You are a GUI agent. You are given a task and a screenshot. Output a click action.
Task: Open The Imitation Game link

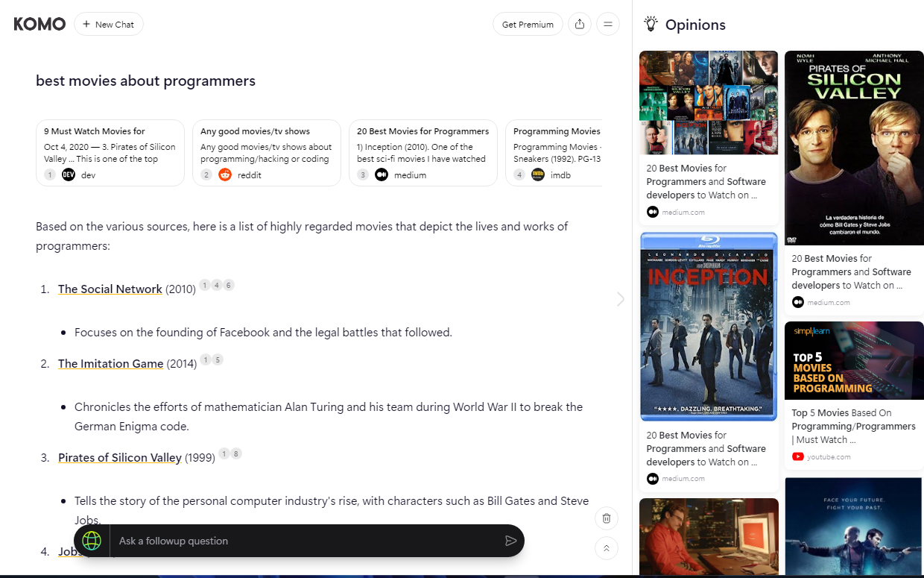click(x=111, y=364)
